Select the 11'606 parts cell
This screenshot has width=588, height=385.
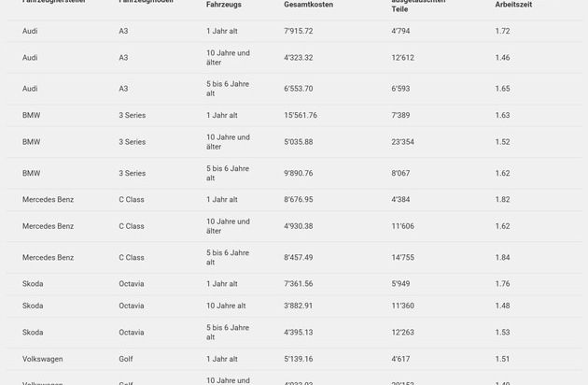point(402,226)
